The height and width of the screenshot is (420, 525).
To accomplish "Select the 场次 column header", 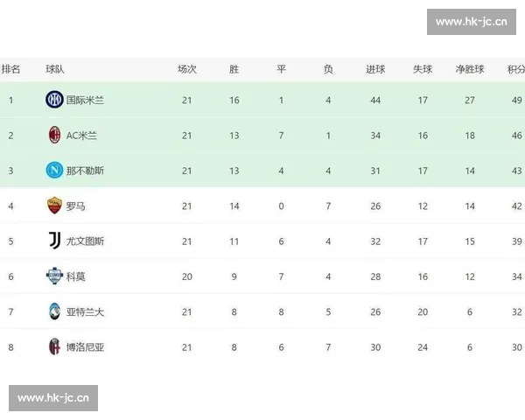I will pyautogui.click(x=187, y=69).
